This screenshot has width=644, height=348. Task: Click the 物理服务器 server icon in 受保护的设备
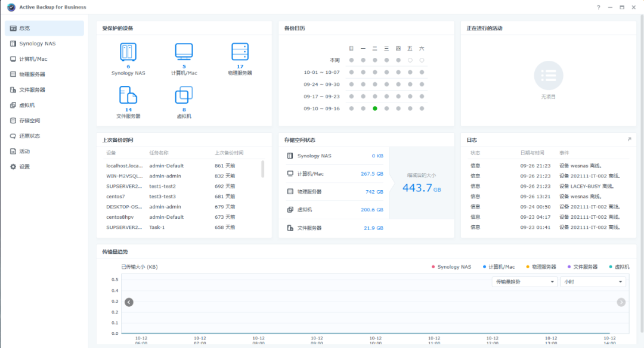click(240, 52)
